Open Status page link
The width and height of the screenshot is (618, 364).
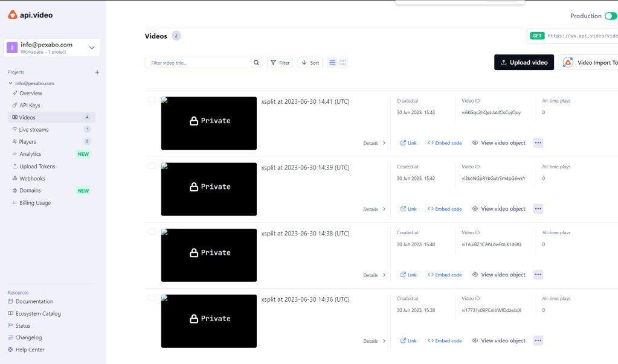[19, 326]
